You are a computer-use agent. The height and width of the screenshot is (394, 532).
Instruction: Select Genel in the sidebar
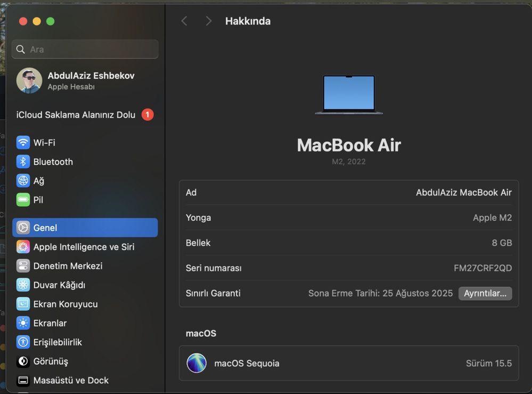(x=85, y=228)
